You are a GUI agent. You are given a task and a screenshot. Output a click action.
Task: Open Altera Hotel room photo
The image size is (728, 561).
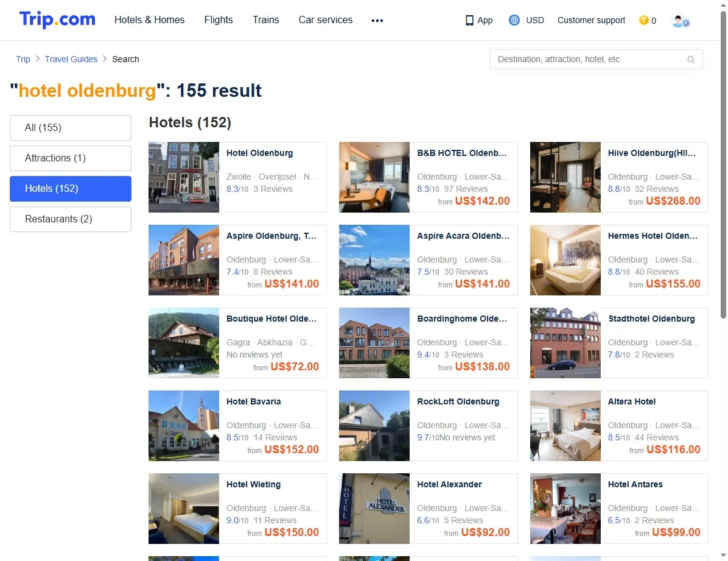point(565,426)
